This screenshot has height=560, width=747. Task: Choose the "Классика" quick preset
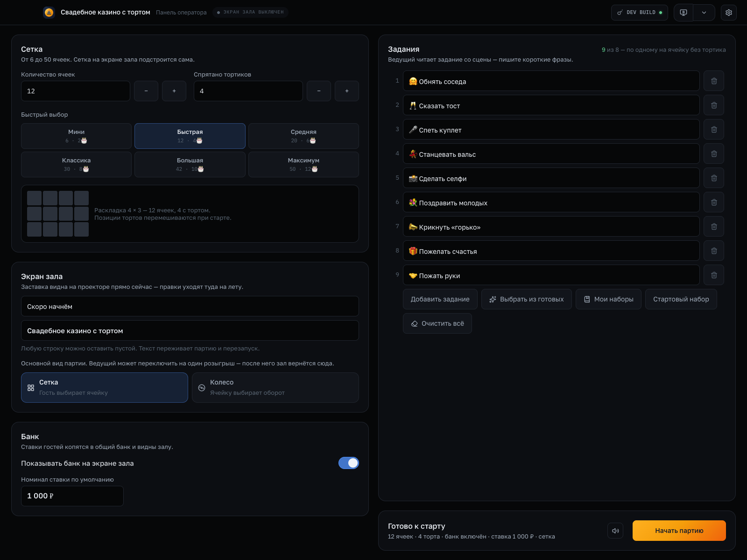pos(77,164)
